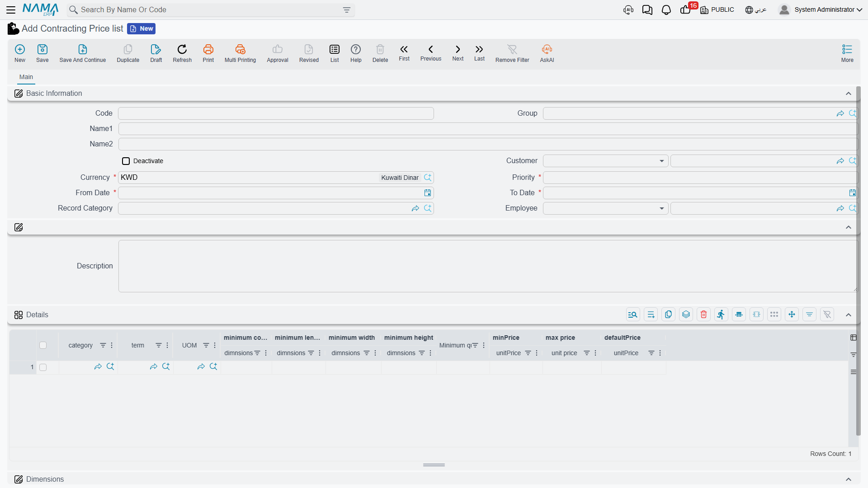Collapse the Details section
868x488 pixels.
click(848, 315)
